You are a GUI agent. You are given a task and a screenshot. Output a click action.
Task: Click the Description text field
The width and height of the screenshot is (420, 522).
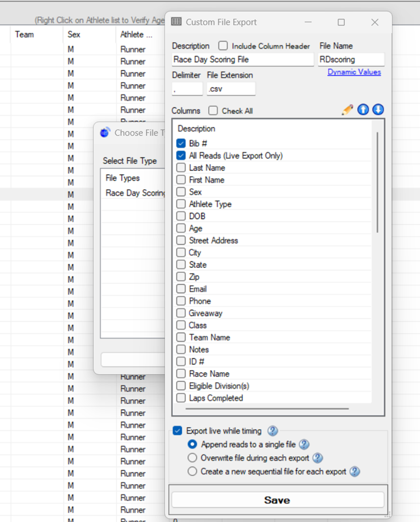[x=243, y=60]
